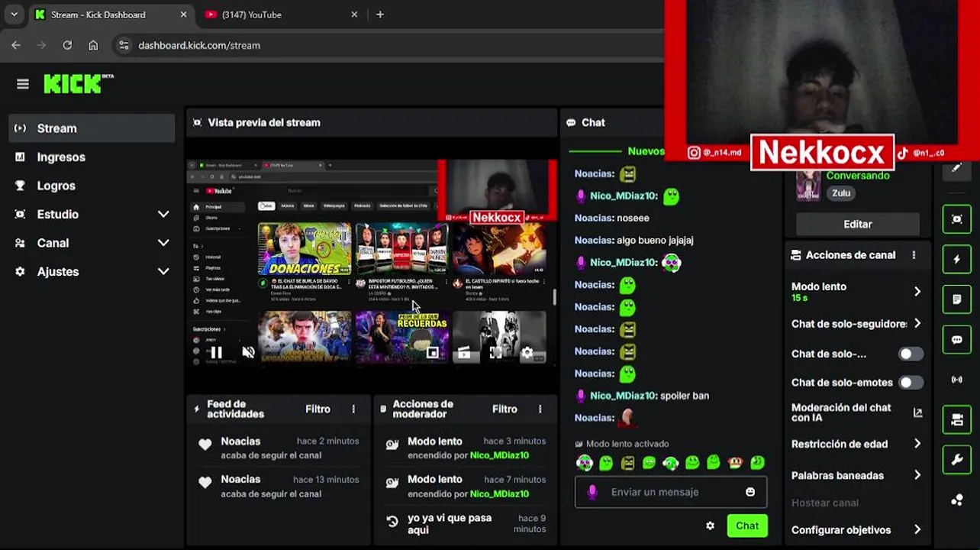Open Configurar objetivos settings
Viewport: 980px width, 550px height.
(856, 529)
